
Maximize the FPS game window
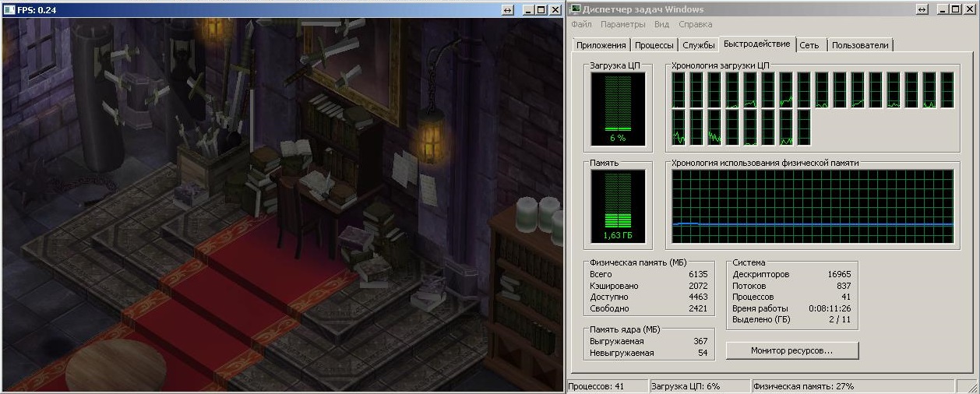click(542, 9)
